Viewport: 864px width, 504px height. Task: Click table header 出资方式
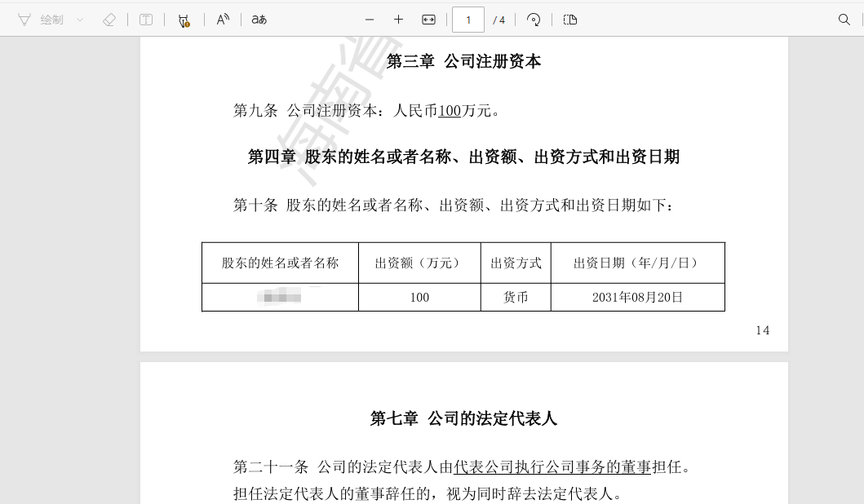pyautogui.click(x=516, y=263)
